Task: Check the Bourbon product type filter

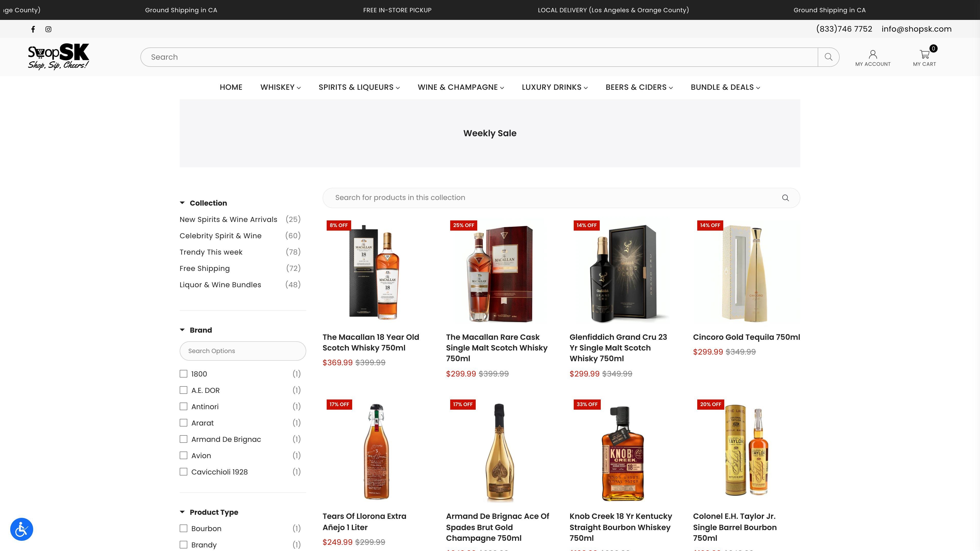Action: tap(184, 528)
